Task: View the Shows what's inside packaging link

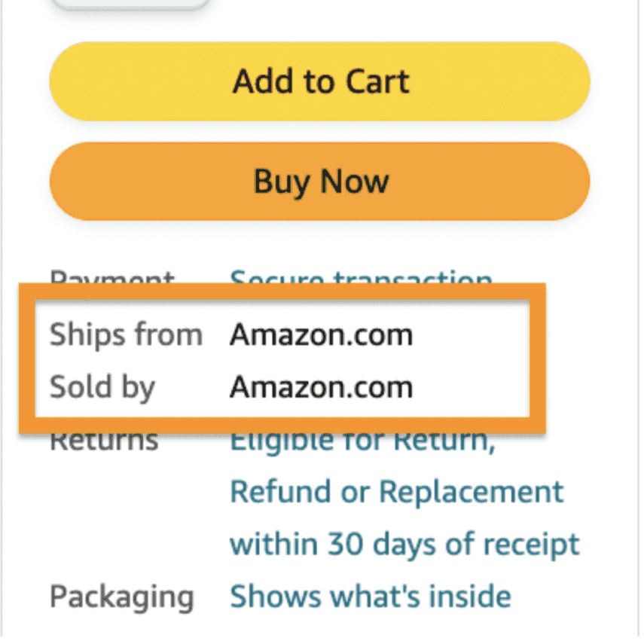Action: (371, 596)
